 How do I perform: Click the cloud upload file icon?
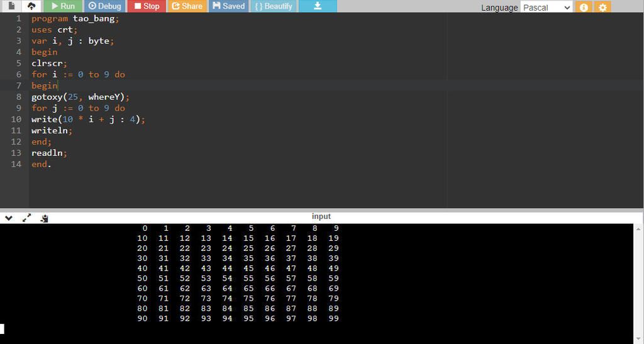coord(31,6)
